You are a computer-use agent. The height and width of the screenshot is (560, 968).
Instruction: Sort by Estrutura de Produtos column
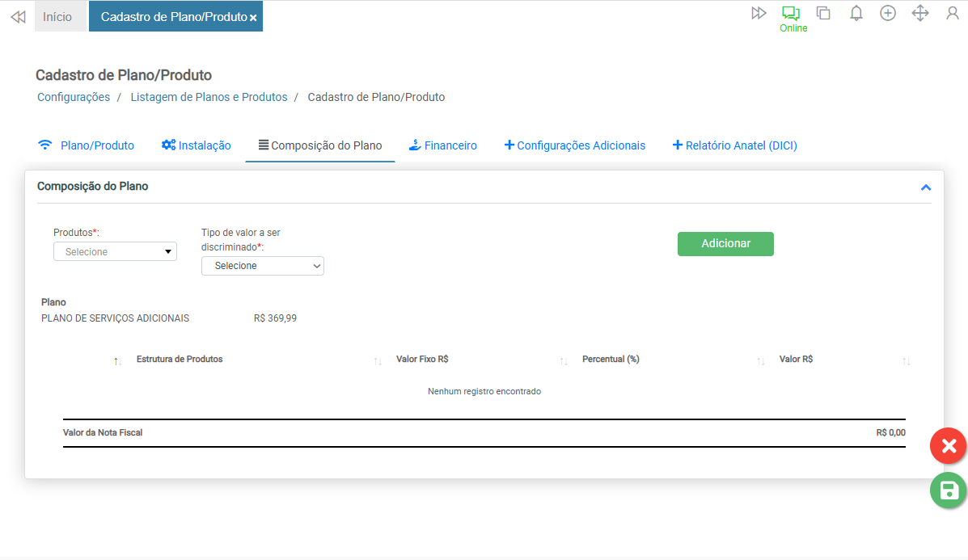180,360
